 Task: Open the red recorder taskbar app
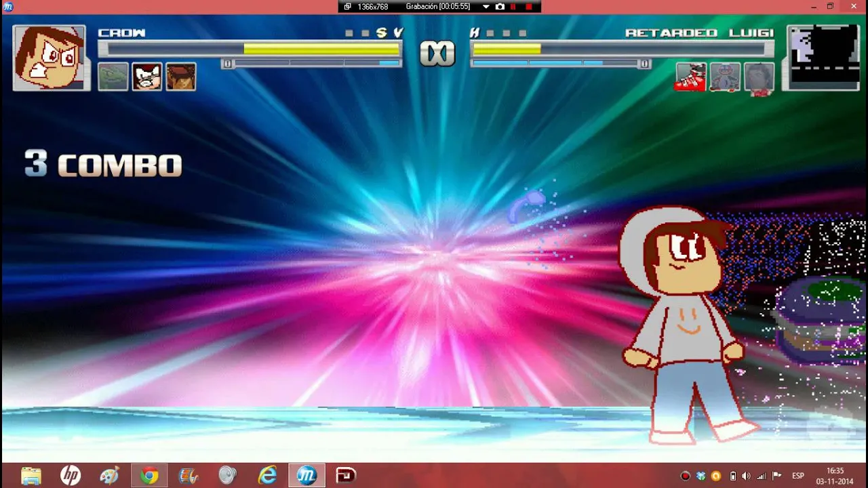(346, 476)
